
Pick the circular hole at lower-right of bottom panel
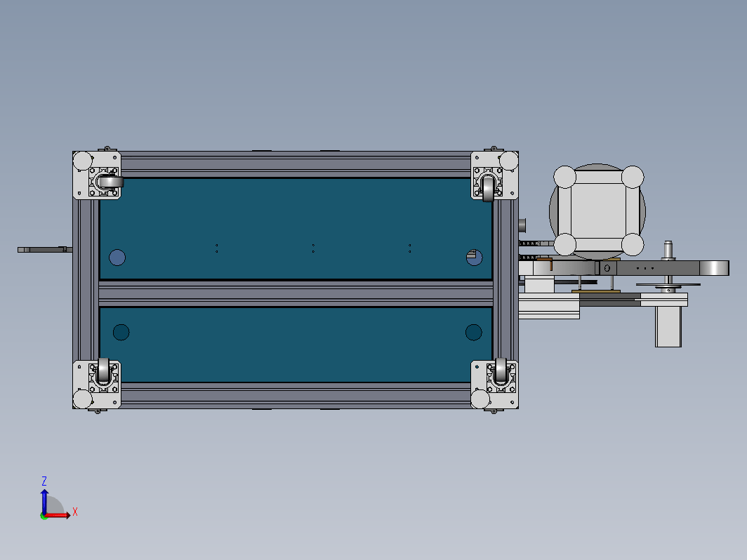click(x=473, y=333)
